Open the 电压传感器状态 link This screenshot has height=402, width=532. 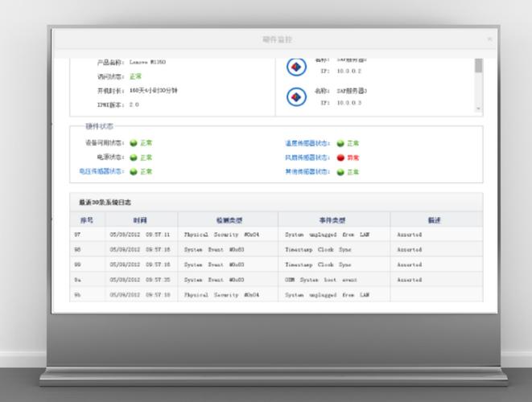101,171
